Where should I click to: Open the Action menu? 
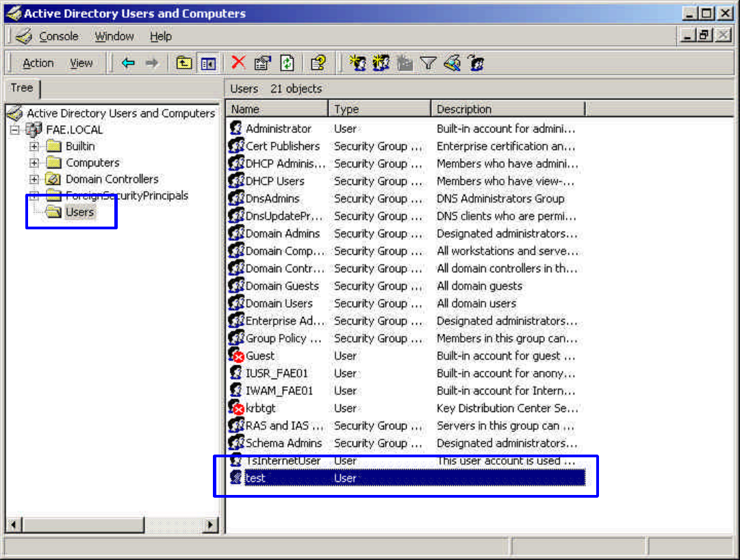tap(38, 63)
